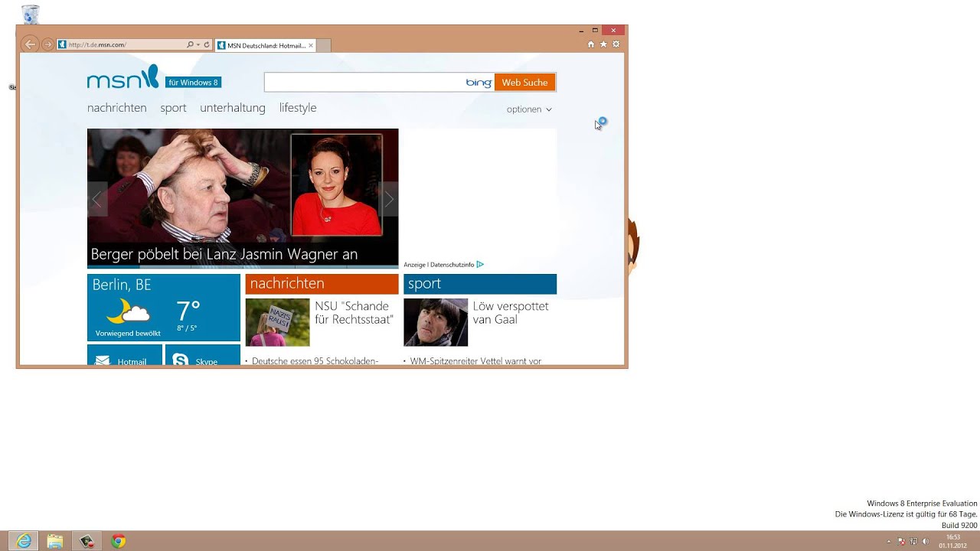The width and height of the screenshot is (980, 551).
Task: Open article 'NSU "Schande für Rechtsstaat"'
Action: (x=354, y=313)
